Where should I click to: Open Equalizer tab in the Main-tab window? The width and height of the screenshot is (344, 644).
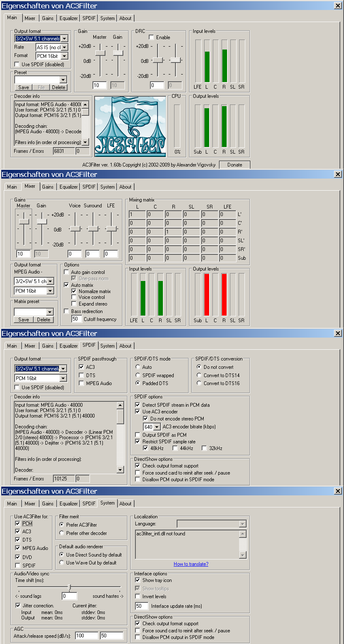[x=69, y=18]
